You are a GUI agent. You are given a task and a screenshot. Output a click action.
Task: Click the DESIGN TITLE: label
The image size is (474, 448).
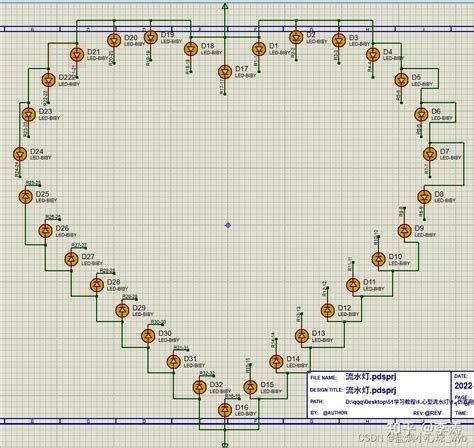pos(326,390)
